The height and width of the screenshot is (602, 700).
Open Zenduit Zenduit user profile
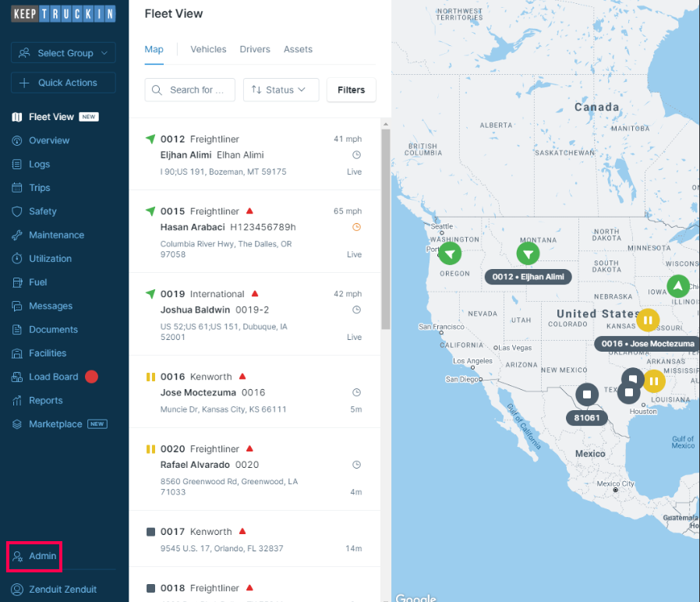tap(54, 590)
